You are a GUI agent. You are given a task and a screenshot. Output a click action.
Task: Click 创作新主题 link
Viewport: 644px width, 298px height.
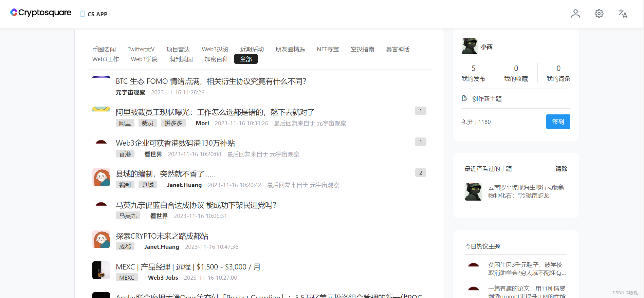click(x=487, y=99)
